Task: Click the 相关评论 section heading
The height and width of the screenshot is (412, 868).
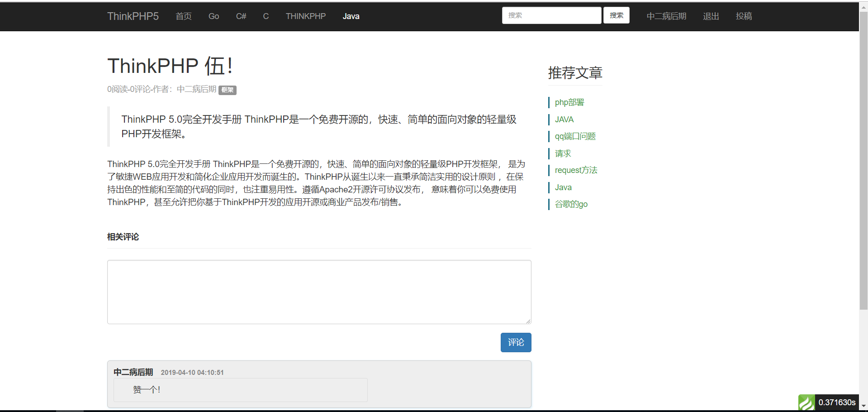Action: tap(123, 237)
